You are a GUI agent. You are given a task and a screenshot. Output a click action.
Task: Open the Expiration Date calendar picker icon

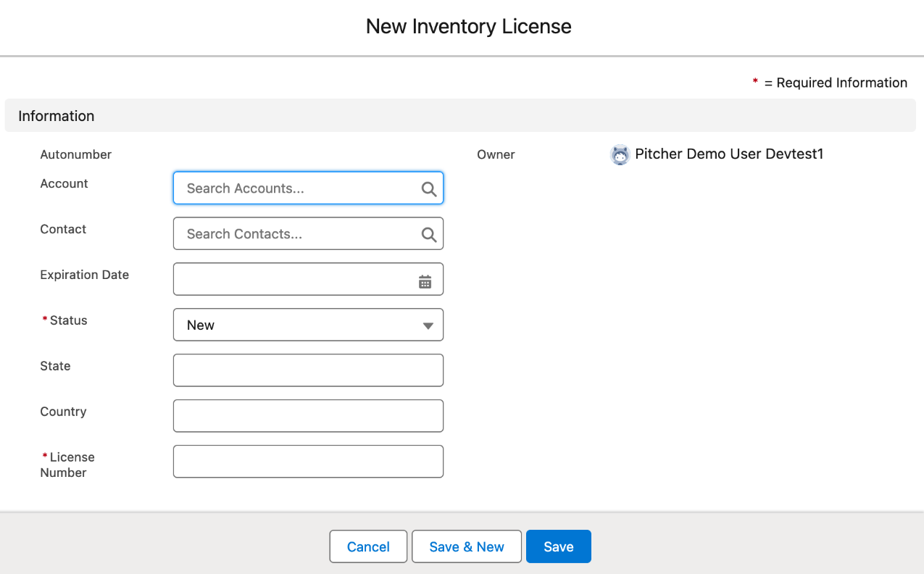click(425, 282)
